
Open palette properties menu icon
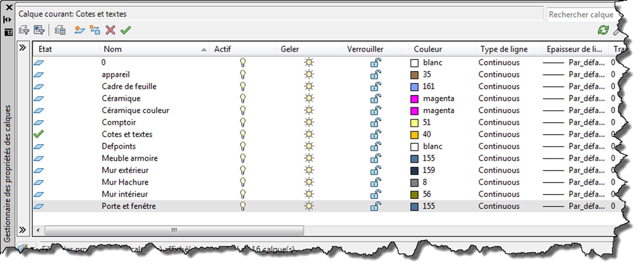9,32
